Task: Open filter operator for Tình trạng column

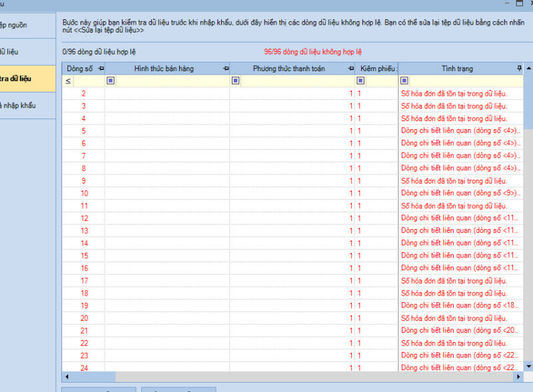Action: pyautogui.click(x=404, y=81)
